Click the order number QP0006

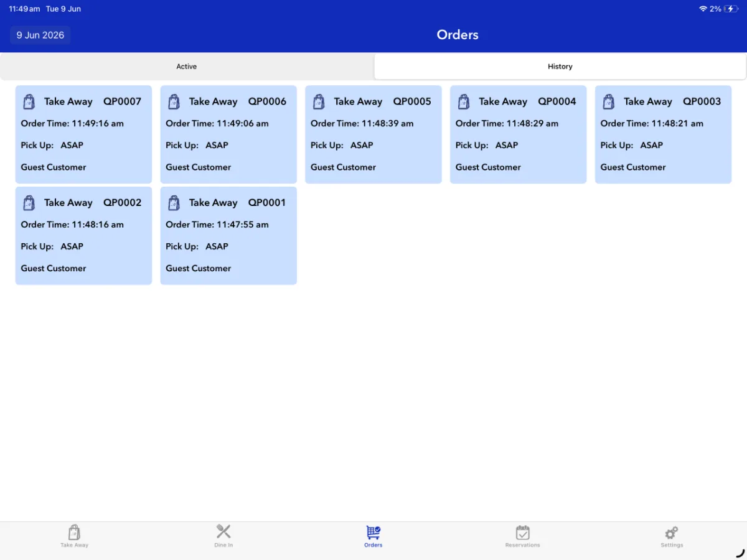pos(268,101)
